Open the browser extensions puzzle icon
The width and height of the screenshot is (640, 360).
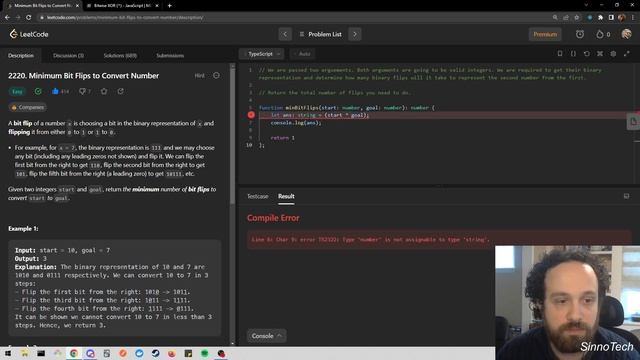(x=600, y=18)
